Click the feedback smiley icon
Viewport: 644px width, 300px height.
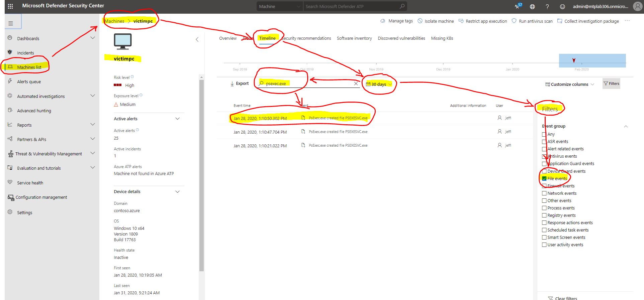point(562,6)
